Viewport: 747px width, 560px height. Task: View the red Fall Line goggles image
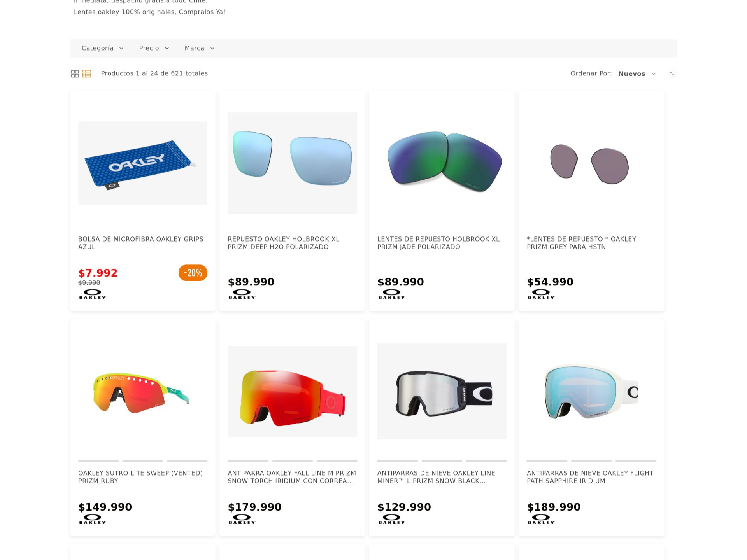[x=292, y=391]
